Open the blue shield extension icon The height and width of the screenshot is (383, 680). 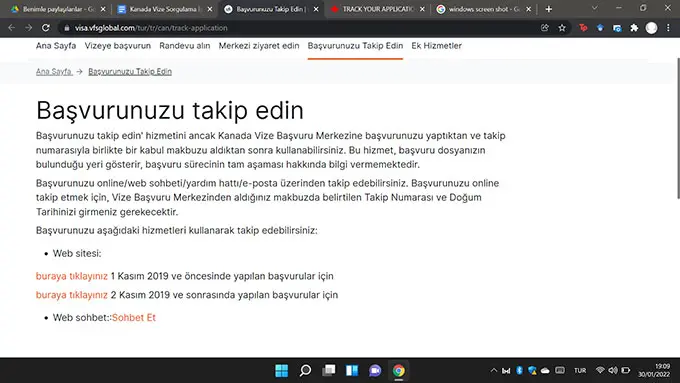(600, 28)
